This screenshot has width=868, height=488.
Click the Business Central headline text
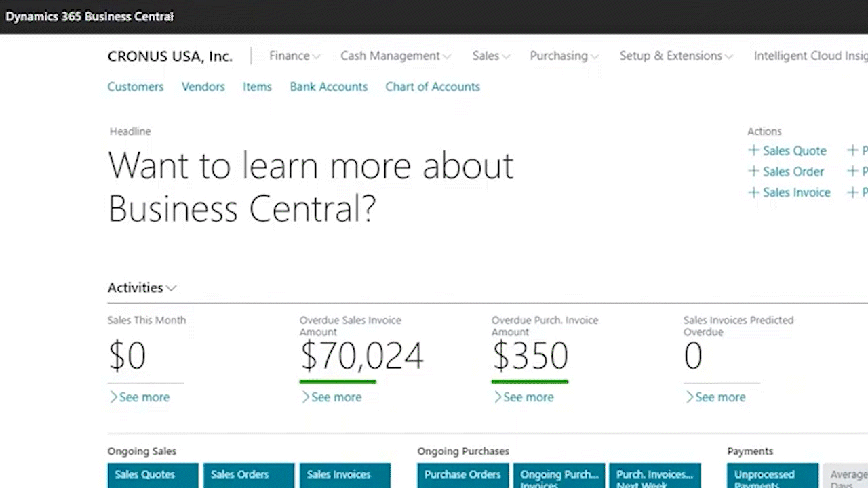click(311, 186)
